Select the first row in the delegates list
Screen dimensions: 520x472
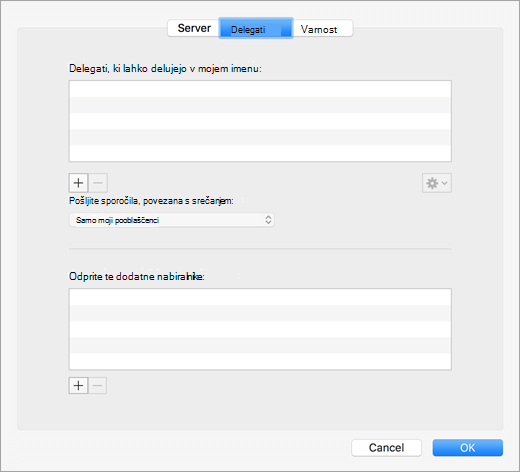click(x=260, y=89)
